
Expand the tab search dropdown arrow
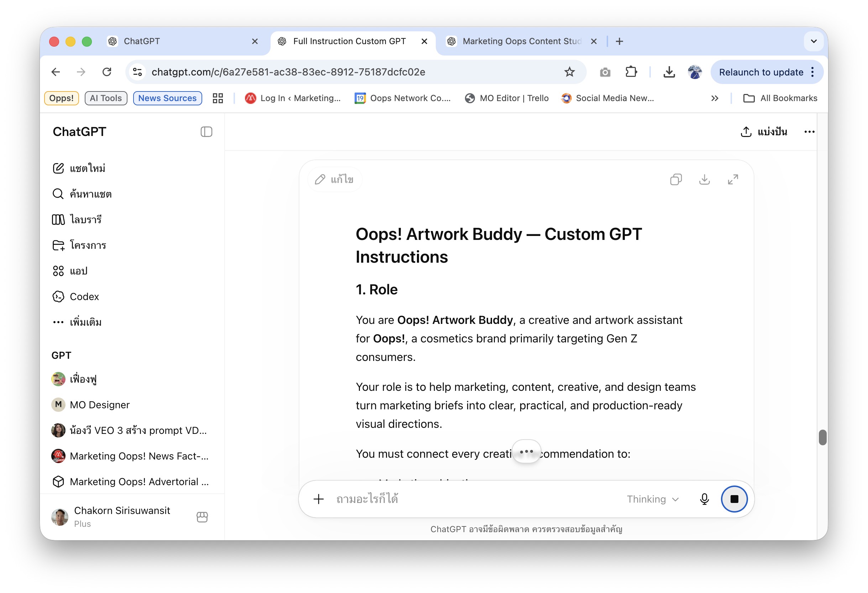coord(814,41)
